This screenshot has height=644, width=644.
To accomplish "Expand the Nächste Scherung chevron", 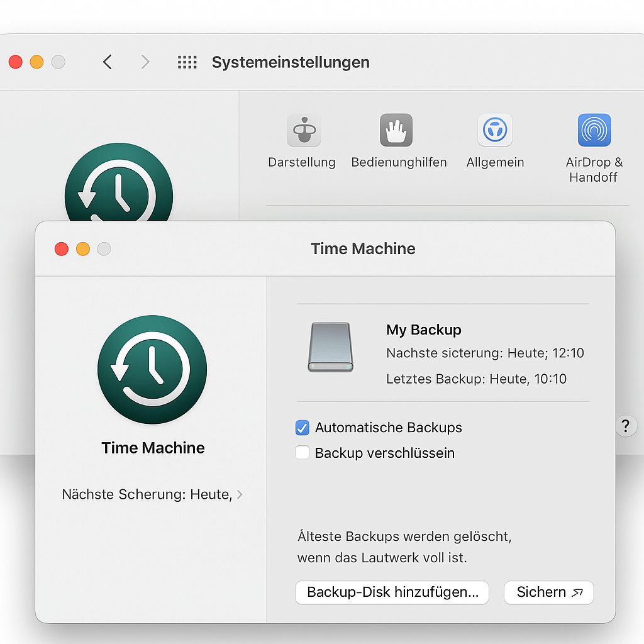I will (240, 494).
